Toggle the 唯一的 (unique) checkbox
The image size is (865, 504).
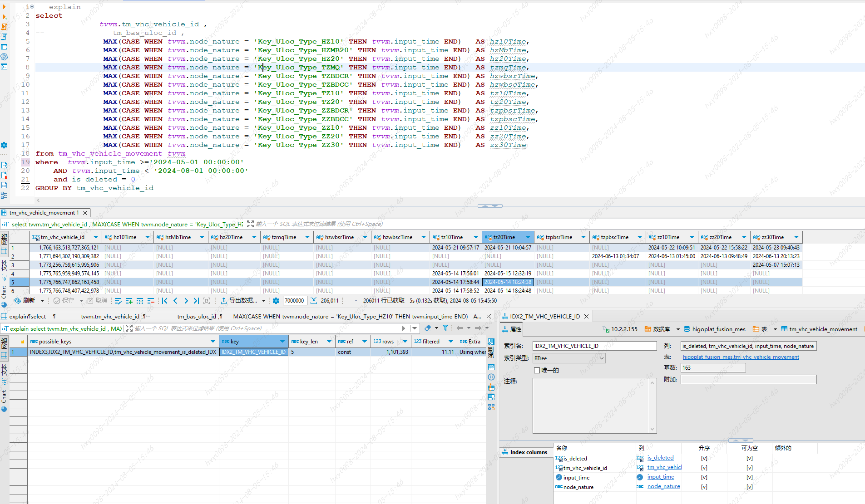537,370
